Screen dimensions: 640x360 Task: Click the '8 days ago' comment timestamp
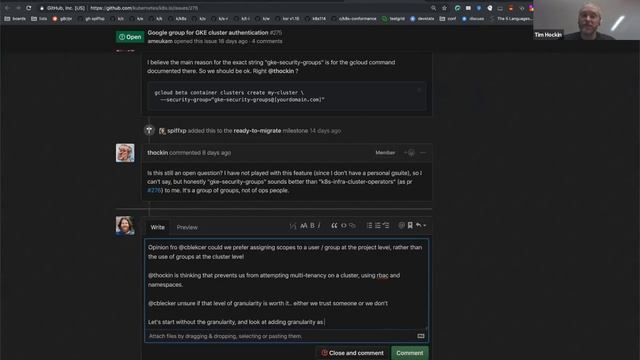(x=216, y=153)
